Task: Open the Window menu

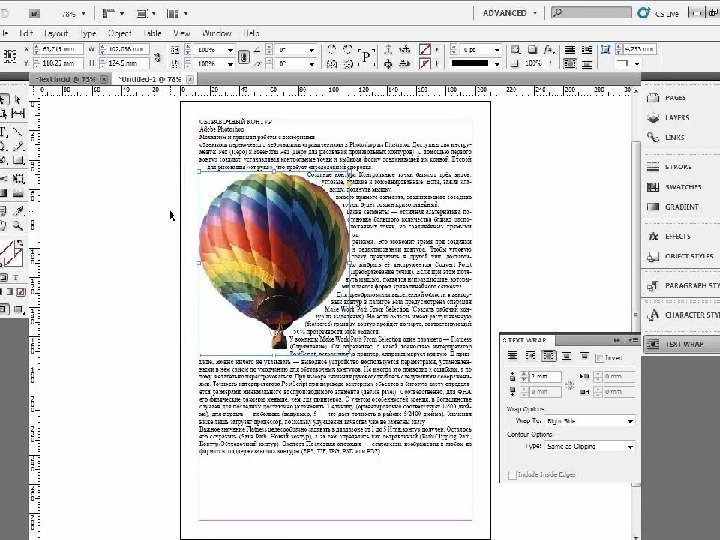Action: click(217, 33)
